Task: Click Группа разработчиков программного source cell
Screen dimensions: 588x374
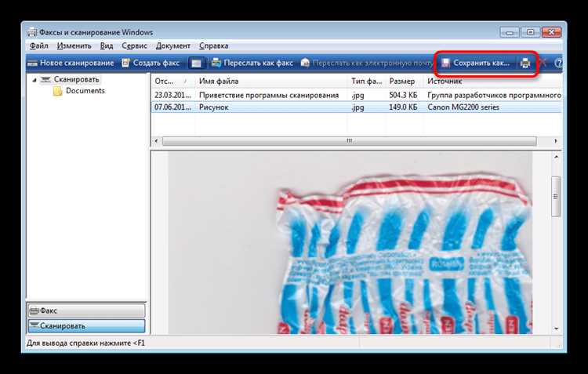Action: coord(494,96)
